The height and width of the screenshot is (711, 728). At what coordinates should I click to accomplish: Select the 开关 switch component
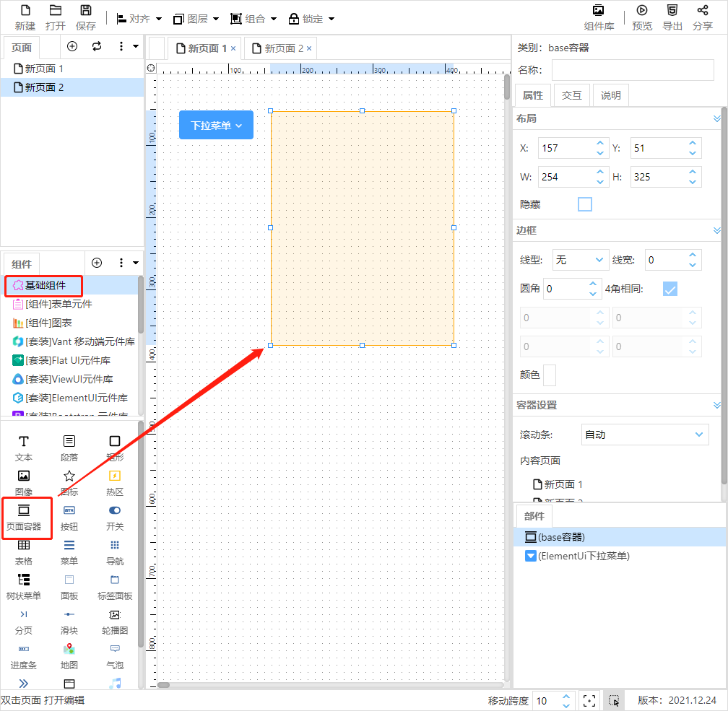coord(115,517)
